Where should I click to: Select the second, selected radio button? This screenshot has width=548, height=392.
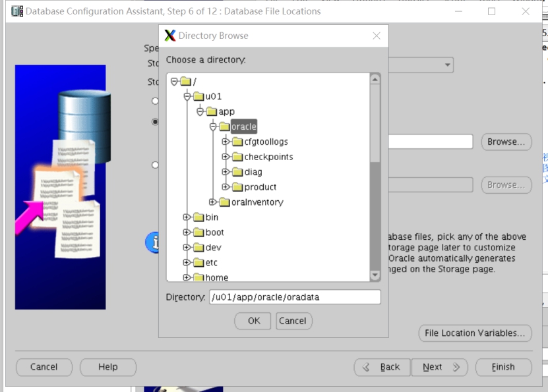[x=155, y=122]
